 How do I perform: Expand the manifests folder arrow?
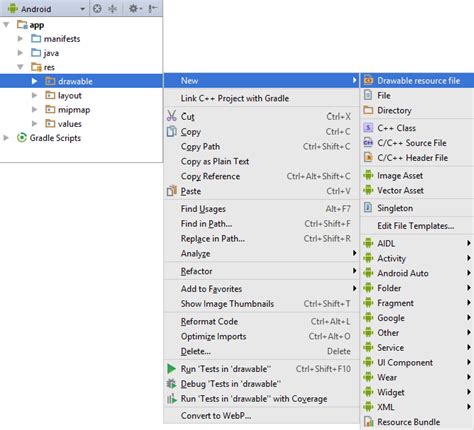click(20, 39)
